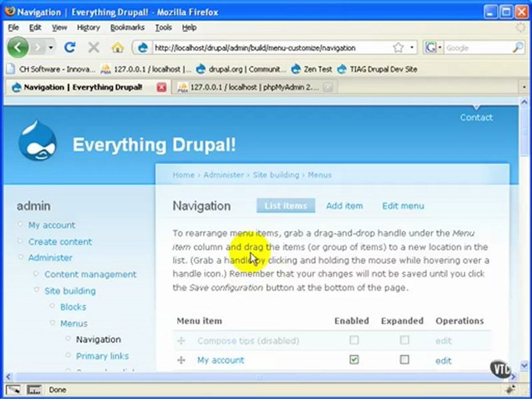This screenshot has height=399, width=532.
Task: Open Blocks in the sidebar
Action: tap(73, 307)
